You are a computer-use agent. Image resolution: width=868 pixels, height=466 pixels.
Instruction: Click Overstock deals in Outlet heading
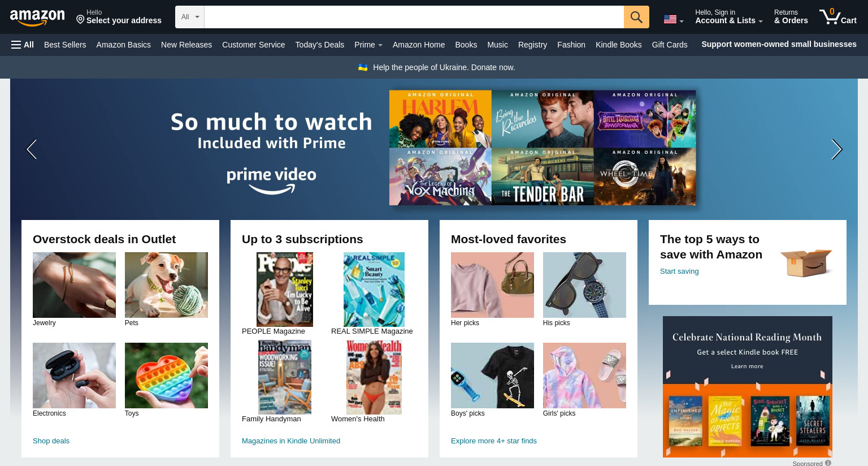pyautogui.click(x=104, y=239)
